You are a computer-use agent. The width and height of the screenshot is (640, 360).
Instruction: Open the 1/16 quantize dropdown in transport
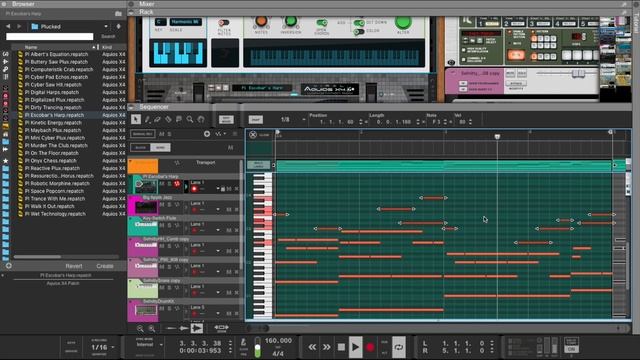tap(113, 347)
